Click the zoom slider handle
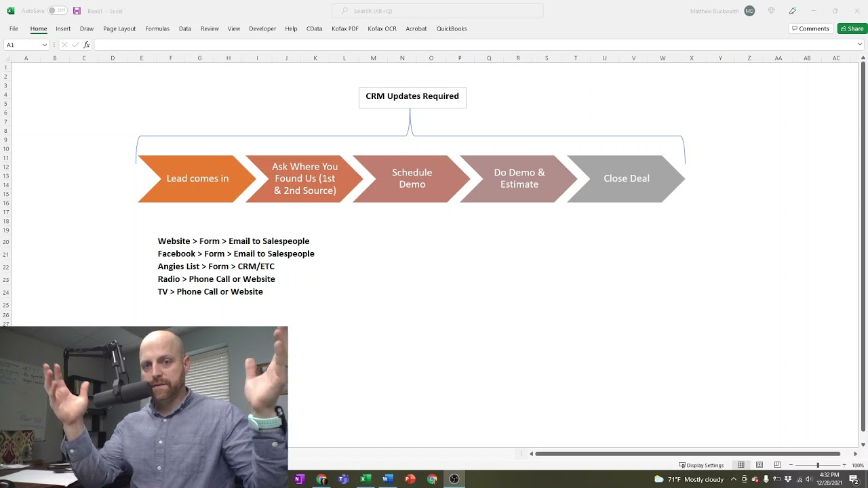 click(818, 465)
